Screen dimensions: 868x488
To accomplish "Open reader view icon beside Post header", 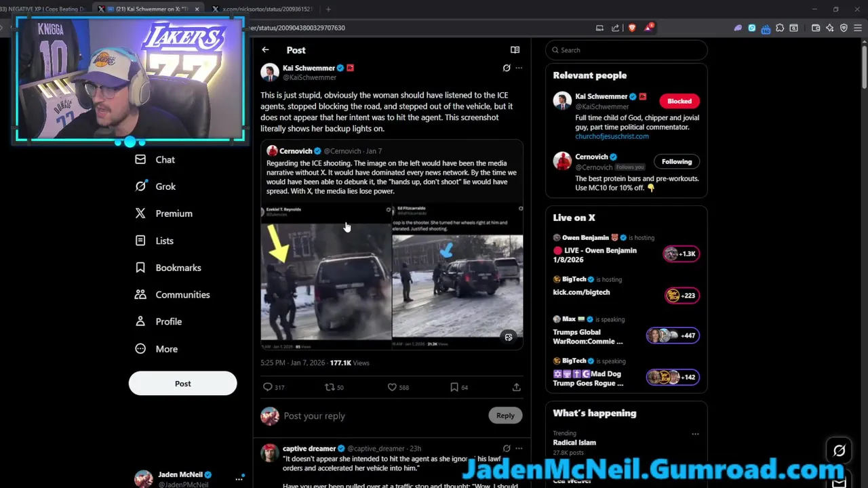I will click(x=515, y=50).
